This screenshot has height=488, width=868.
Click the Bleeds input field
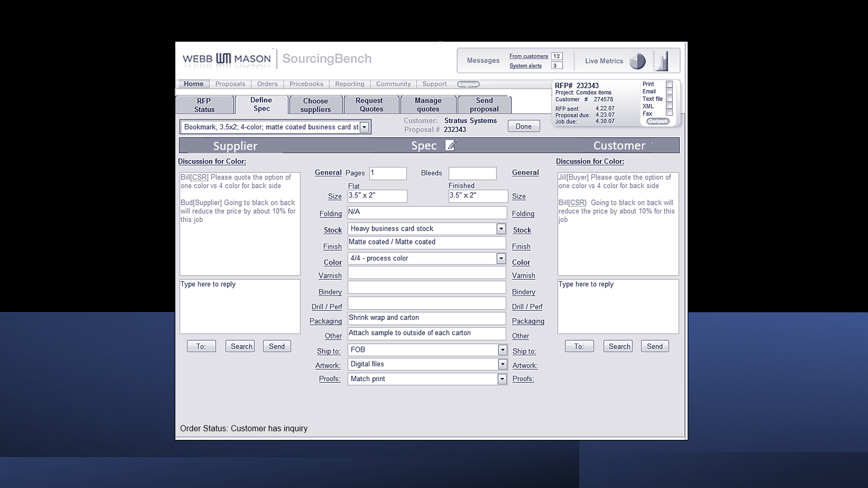pos(472,173)
